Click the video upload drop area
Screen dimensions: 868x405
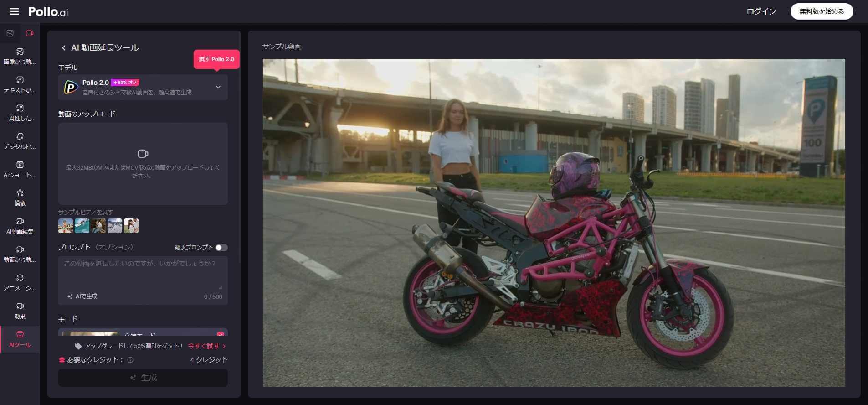point(143,163)
